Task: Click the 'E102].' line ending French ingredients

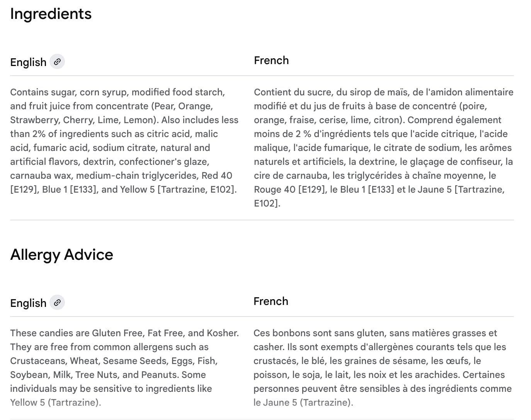Action: [x=267, y=203]
